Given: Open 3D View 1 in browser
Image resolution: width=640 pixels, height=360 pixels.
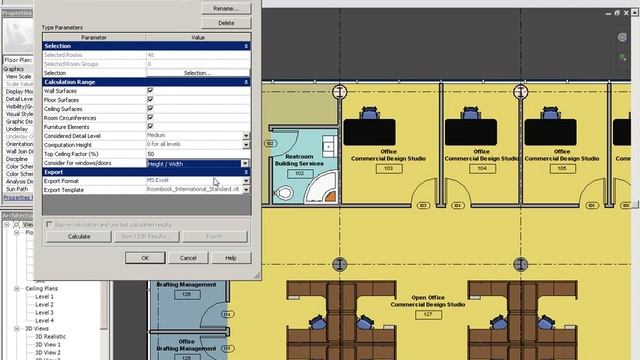Looking at the screenshot, I should click(47, 344).
